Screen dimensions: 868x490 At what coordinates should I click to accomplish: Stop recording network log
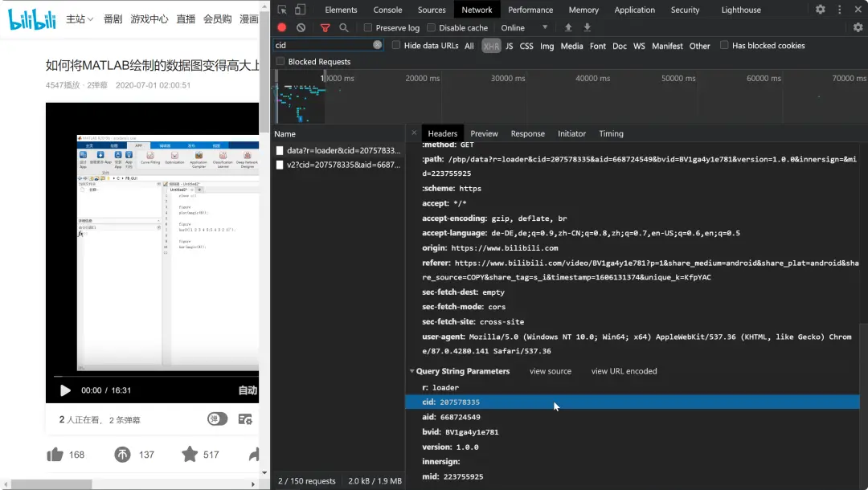point(282,27)
